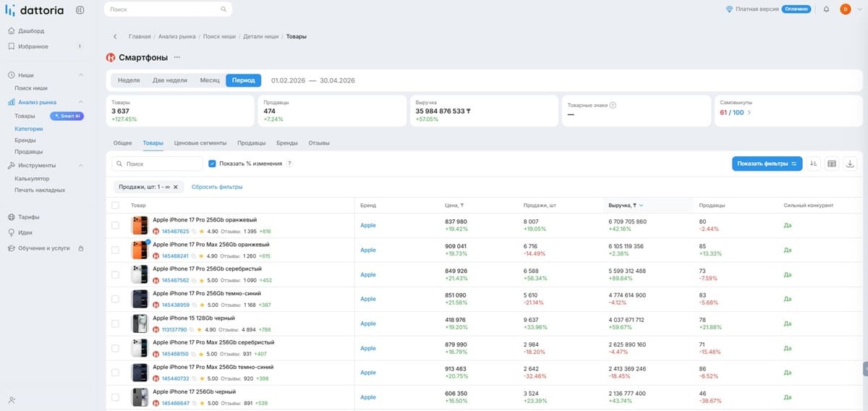Open the Smart AI badge
868x411 pixels.
(67, 116)
